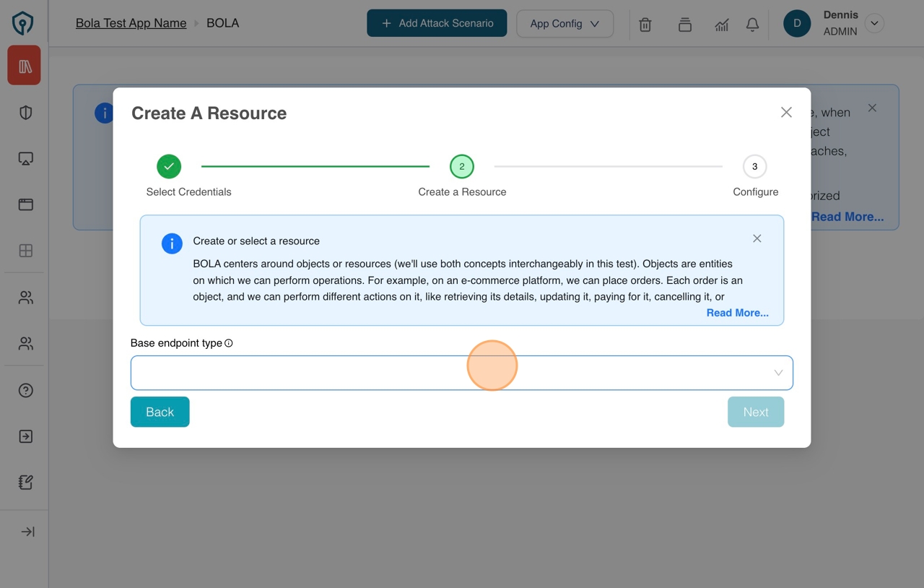
Task: Collapse the sidebar with the arrow icon
Action: pos(26,531)
